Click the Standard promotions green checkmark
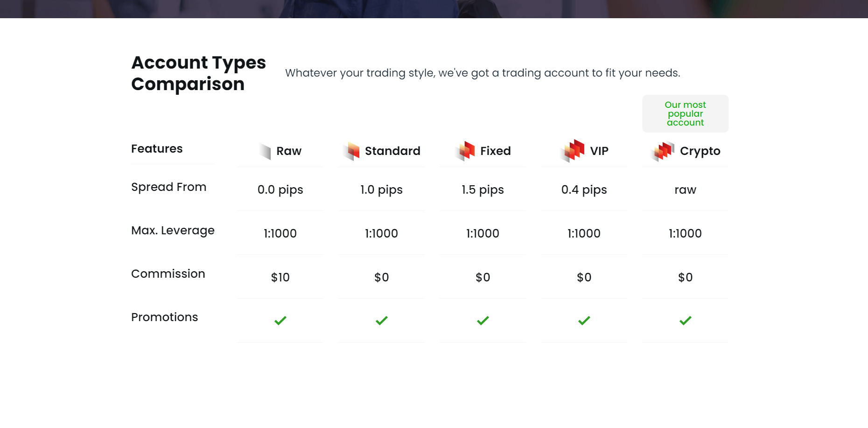Image resolution: width=868 pixels, height=428 pixels. [381, 321]
